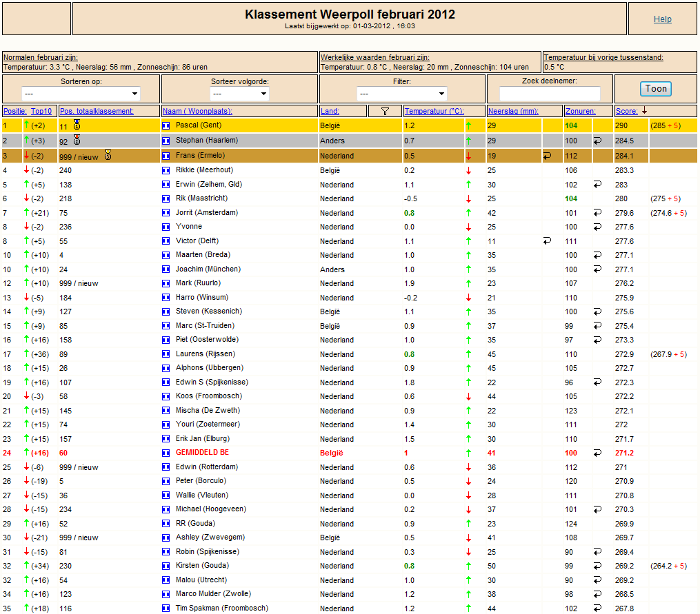Click the return-arrow icon in Erwin (Zelhem) row
Screen dimensions: 700x614
[597, 184]
